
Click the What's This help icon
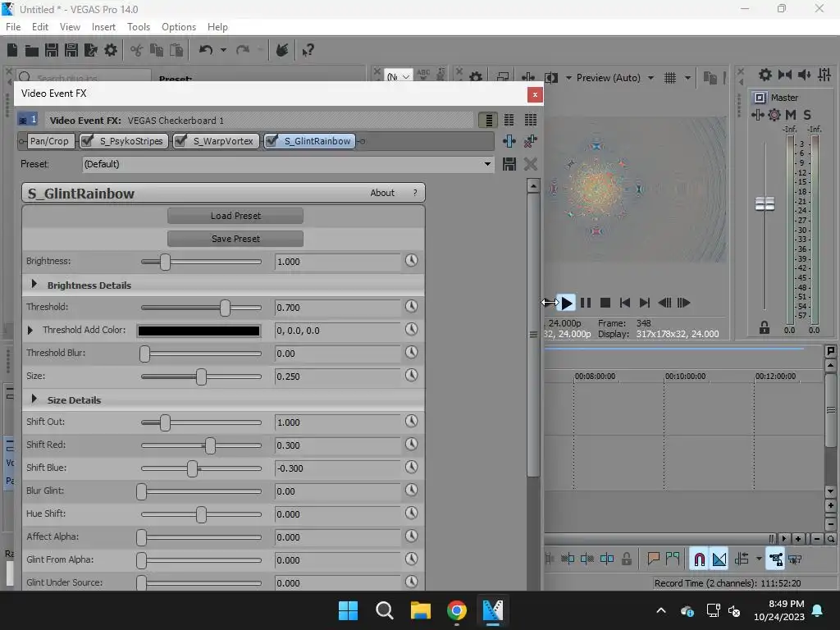tap(308, 50)
